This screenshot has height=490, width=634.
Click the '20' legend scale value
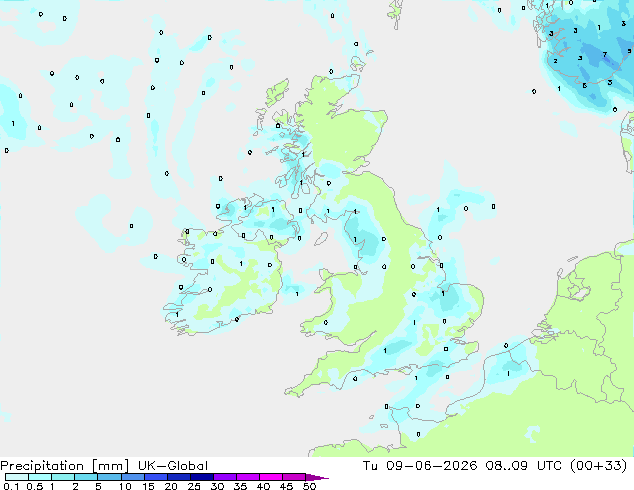[171, 486]
